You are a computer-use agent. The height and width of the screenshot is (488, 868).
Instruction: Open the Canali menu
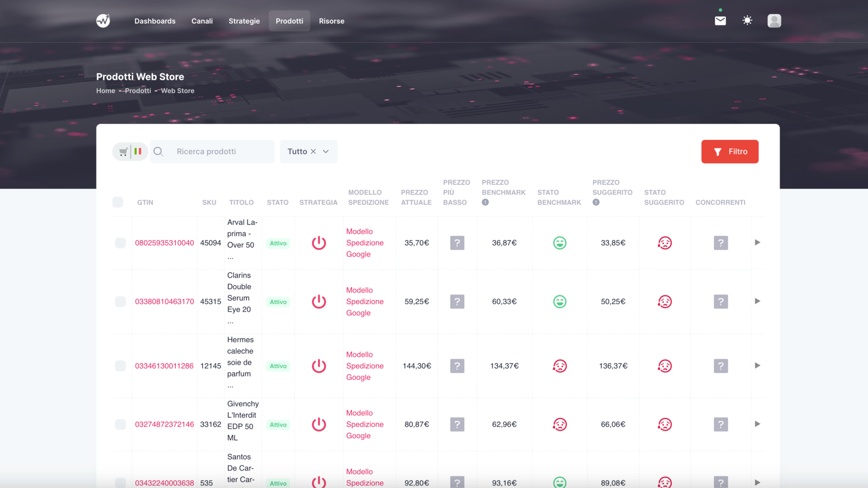(202, 21)
